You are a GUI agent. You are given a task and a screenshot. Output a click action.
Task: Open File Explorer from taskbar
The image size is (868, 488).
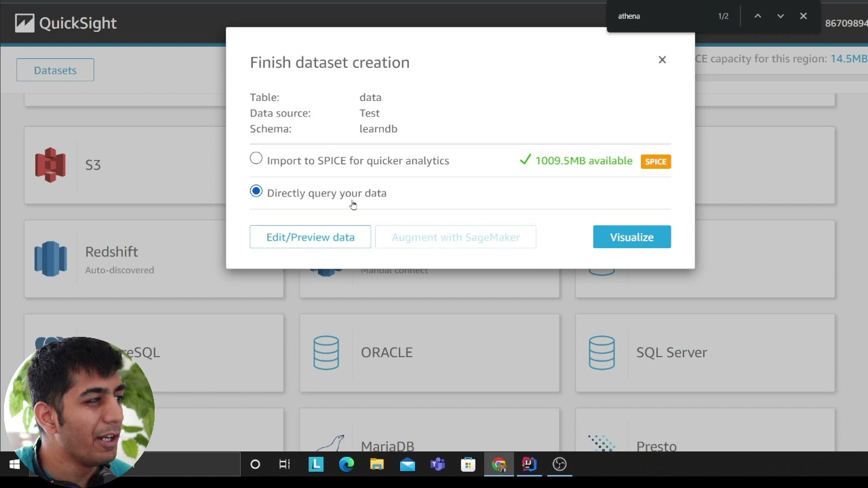pyautogui.click(x=377, y=464)
